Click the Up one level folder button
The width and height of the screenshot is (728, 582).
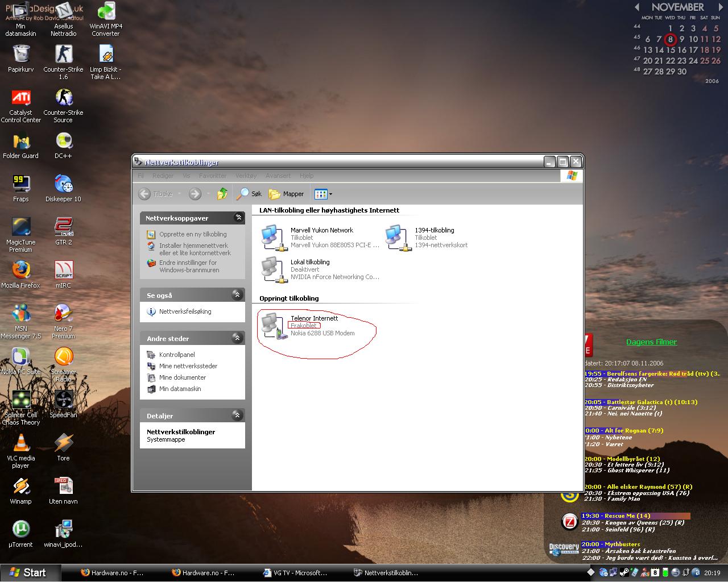click(x=222, y=194)
